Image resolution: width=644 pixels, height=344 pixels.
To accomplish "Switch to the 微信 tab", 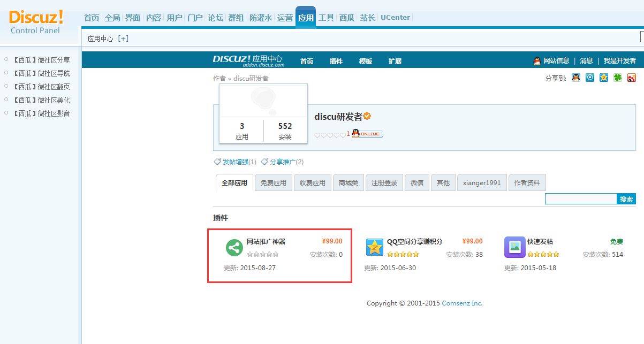I will (x=417, y=182).
